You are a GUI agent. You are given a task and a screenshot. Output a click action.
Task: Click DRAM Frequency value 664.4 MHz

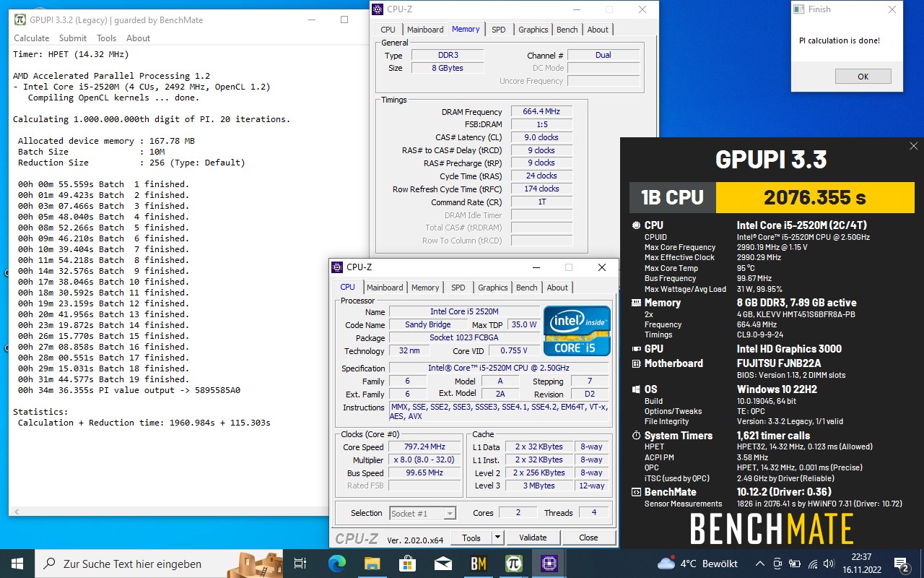click(x=541, y=111)
